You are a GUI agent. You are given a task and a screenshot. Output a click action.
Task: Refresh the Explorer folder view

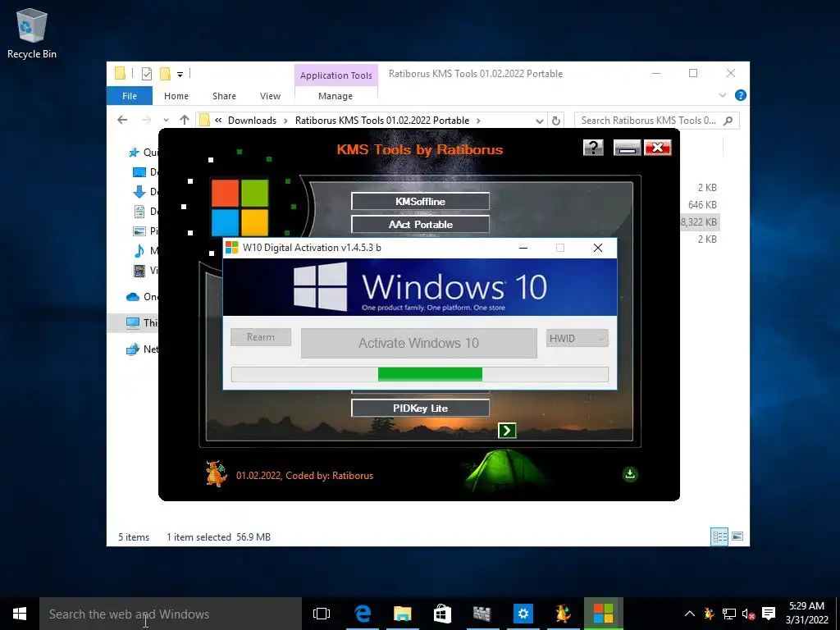[556, 121]
